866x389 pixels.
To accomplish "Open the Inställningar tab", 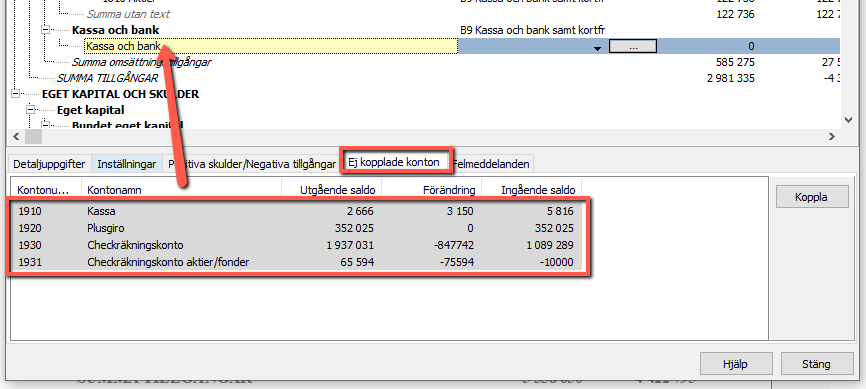I will pyautogui.click(x=127, y=164).
